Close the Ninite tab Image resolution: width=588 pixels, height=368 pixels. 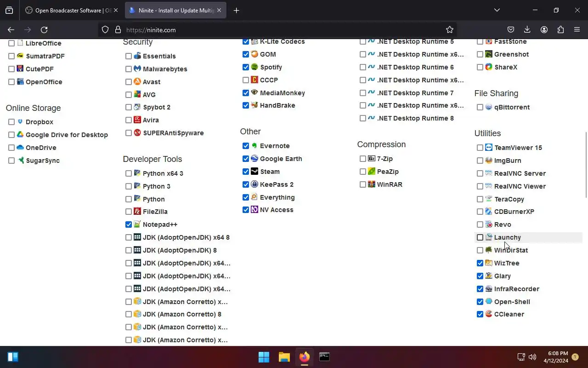[219, 10]
